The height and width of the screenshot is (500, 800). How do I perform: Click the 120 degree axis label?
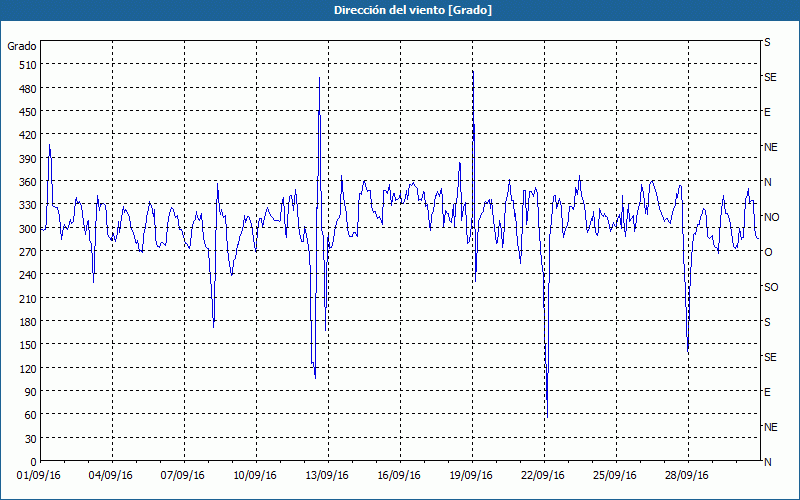28,368
